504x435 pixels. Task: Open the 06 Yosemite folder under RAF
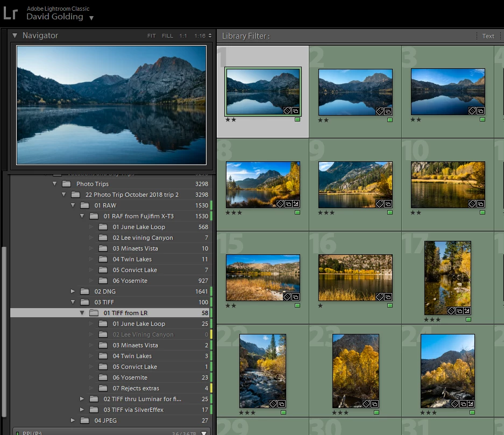[130, 281]
